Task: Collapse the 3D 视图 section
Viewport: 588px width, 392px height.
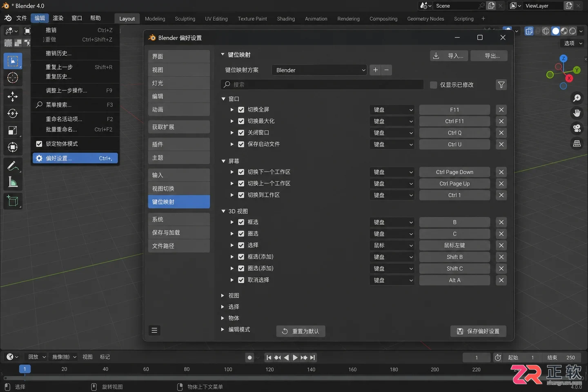Action: click(223, 211)
